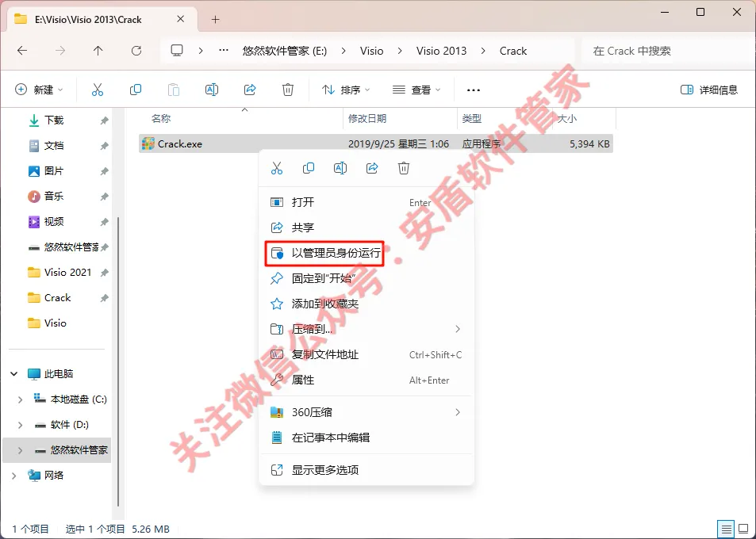The image size is (756, 539).
Task: Click the Cut scissors icon in the context menu
Action: pos(277,168)
